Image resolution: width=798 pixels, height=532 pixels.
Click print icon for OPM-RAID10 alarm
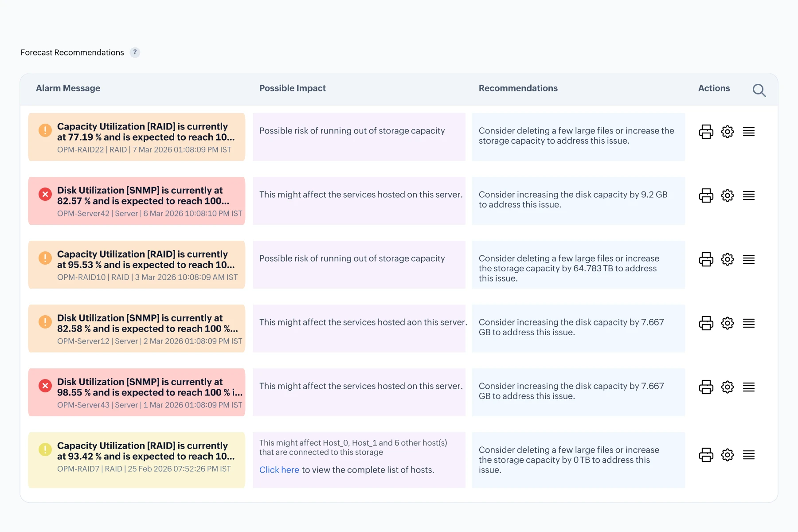coord(706,259)
